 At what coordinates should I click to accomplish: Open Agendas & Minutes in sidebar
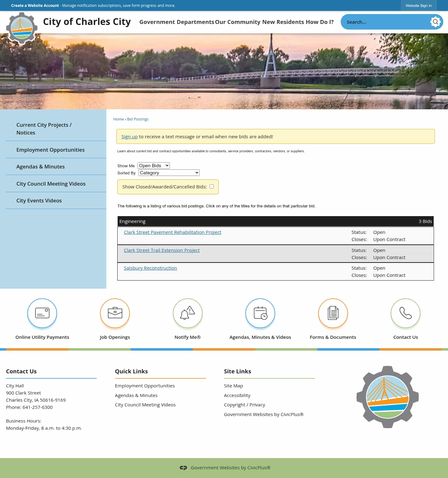(x=56, y=167)
